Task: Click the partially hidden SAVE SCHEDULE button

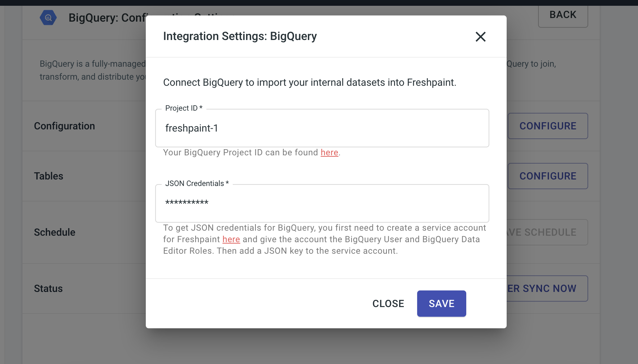Action: (x=547, y=232)
